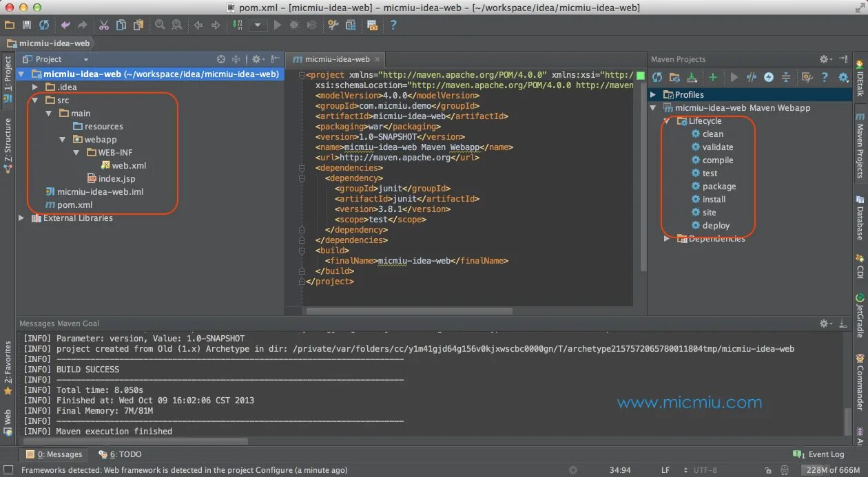Viewport: 868px width, 477px height.
Task: Paste using the clipboard icon
Action: (138, 25)
